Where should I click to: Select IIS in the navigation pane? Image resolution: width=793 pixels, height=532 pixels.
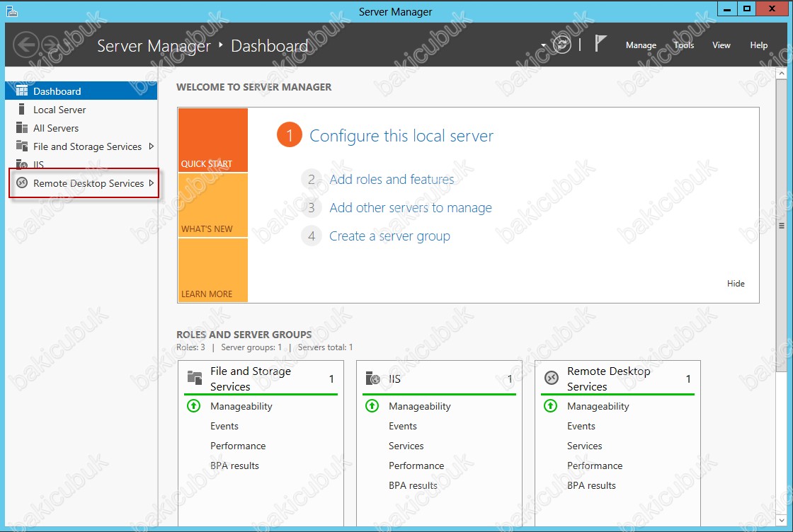[81, 165]
